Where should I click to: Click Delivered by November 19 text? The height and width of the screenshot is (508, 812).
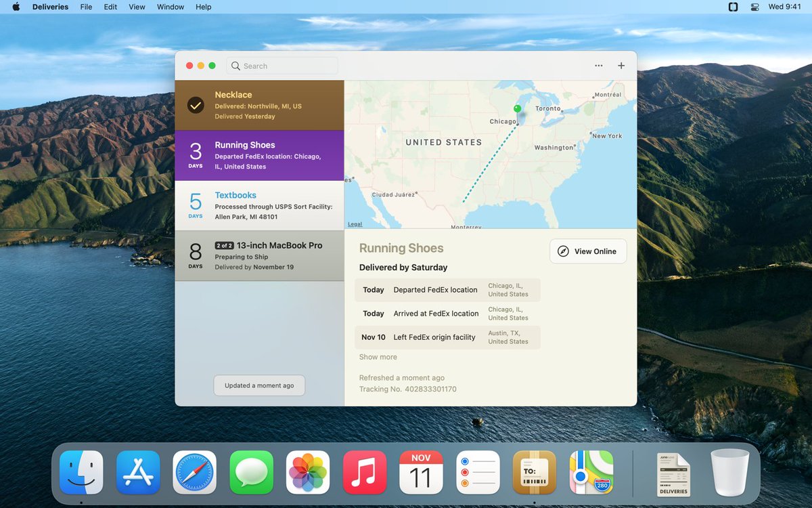(x=254, y=267)
